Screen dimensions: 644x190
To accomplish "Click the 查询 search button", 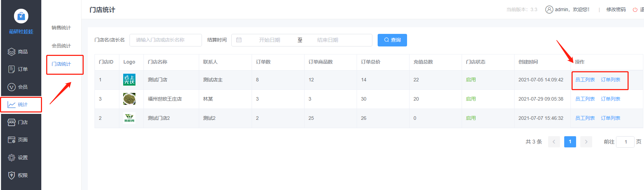I will coord(392,40).
